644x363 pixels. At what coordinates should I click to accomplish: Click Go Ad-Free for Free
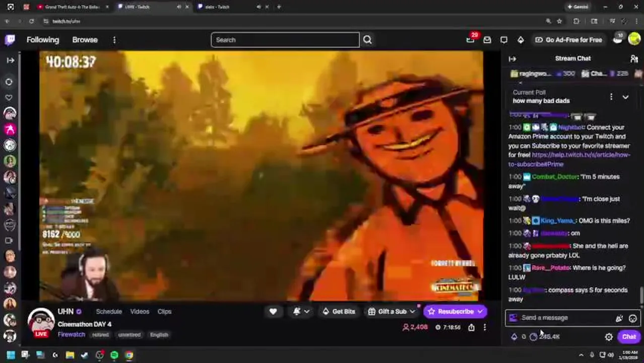[x=568, y=40]
